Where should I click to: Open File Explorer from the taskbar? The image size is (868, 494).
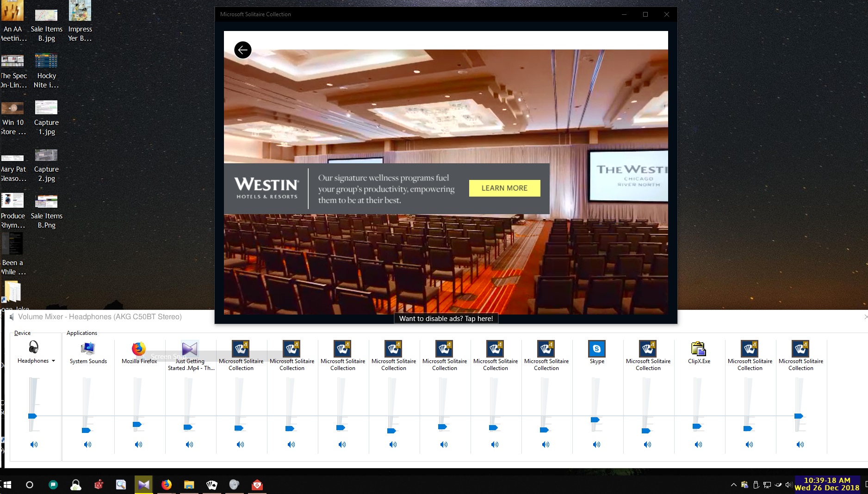tap(189, 485)
